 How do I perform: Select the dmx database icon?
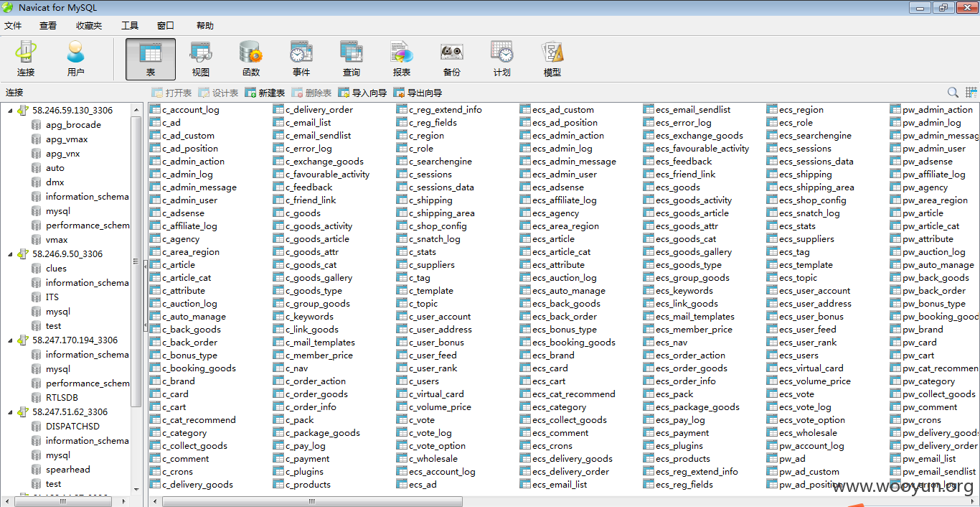click(37, 182)
